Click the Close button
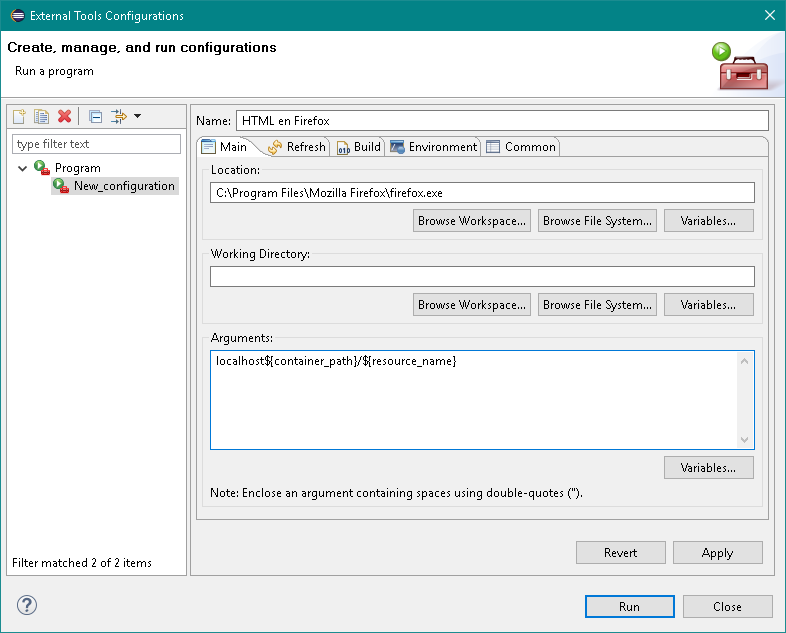Viewport: 786px width, 633px height. pos(727,606)
